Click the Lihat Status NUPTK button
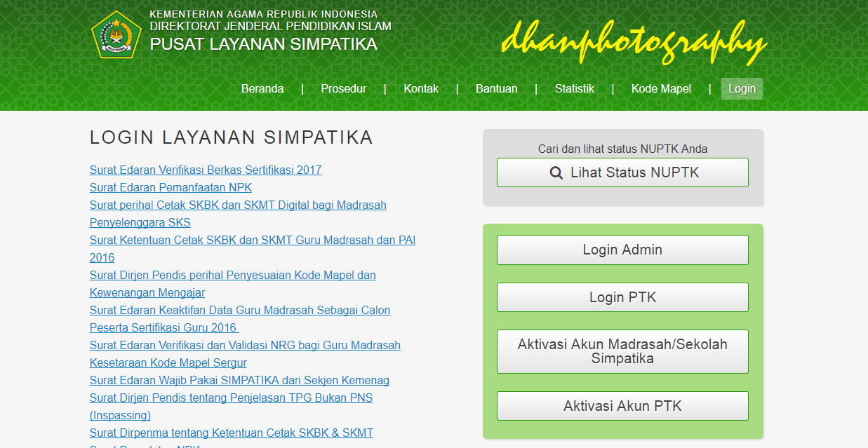The height and width of the screenshot is (448, 868). coord(622,172)
